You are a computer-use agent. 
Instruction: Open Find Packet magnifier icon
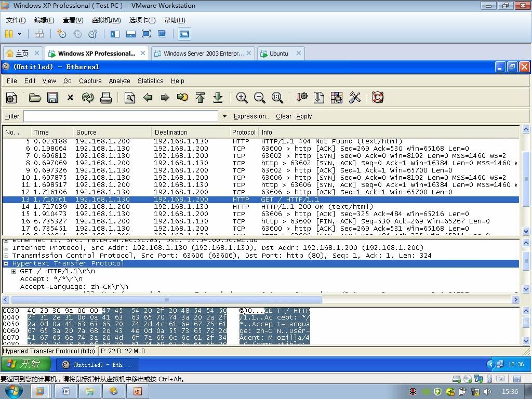click(x=129, y=98)
